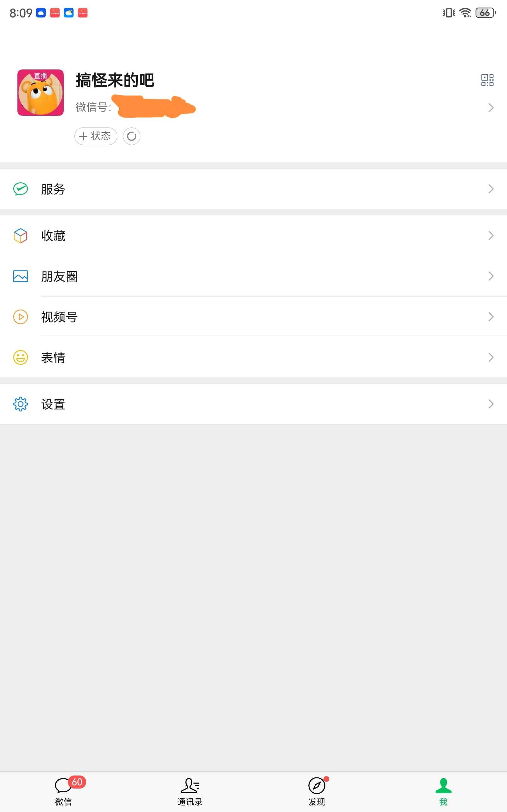
Task: Expand the profile details chevron
Action: point(491,108)
